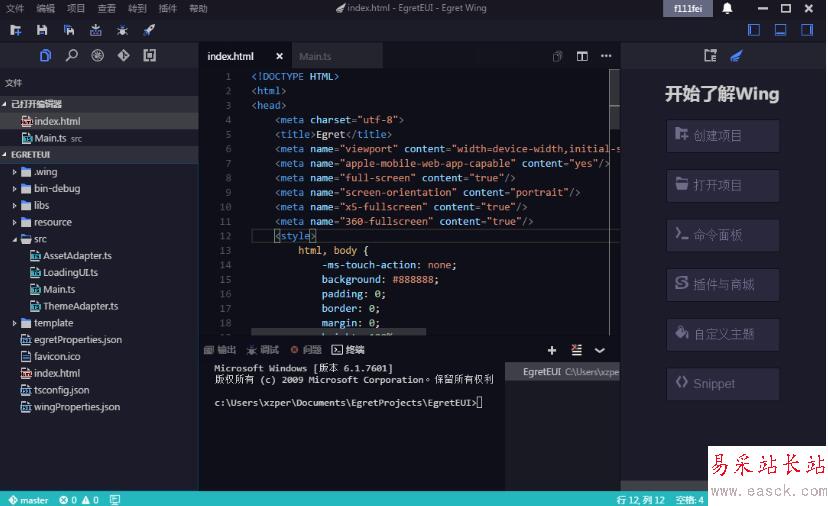Screen dimensions: 828x506
Task: Toggle the bottom panel layout icon
Action: coord(780,30)
